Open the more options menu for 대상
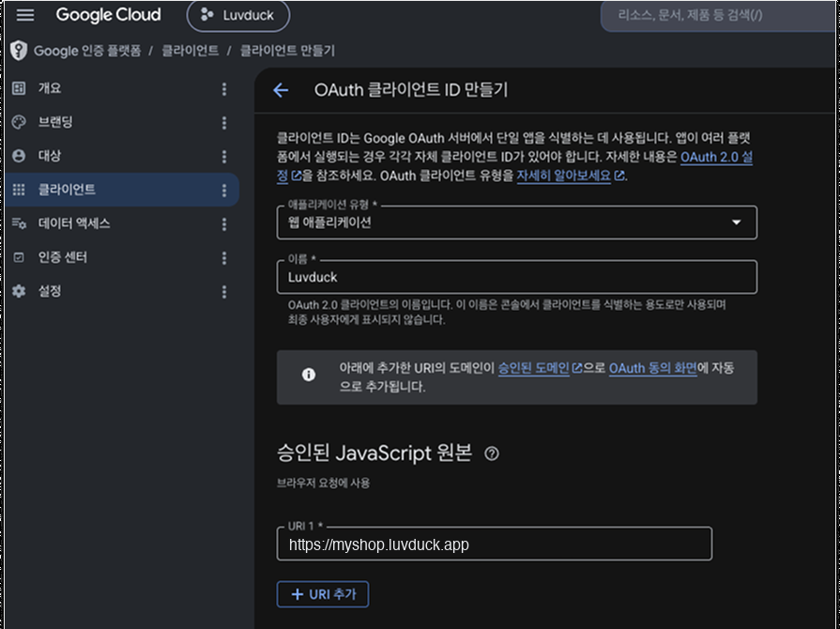Image resolution: width=840 pixels, height=629 pixels. pyautogui.click(x=224, y=157)
